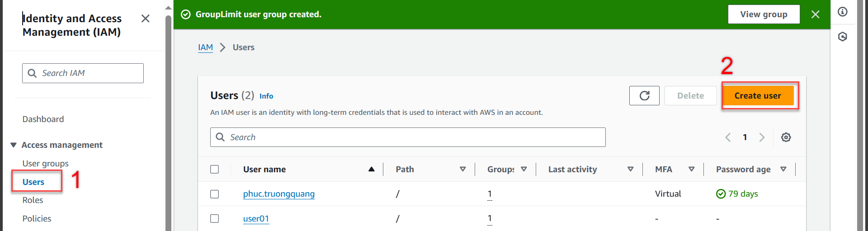This screenshot has height=231, width=868.
Task: Click the Users breadcrumb text
Action: coord(243,47)
